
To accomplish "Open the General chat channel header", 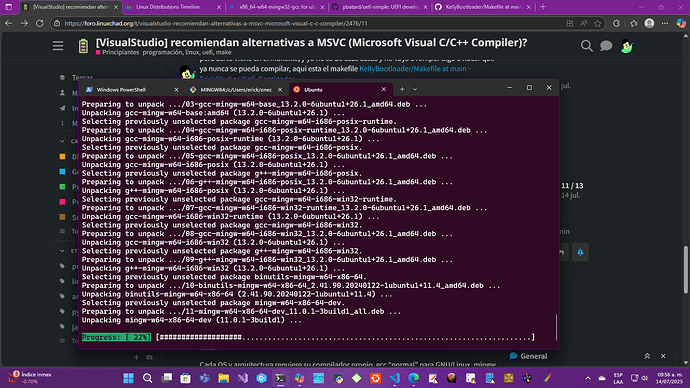I will pyautogui.click(x=528, y=356).
